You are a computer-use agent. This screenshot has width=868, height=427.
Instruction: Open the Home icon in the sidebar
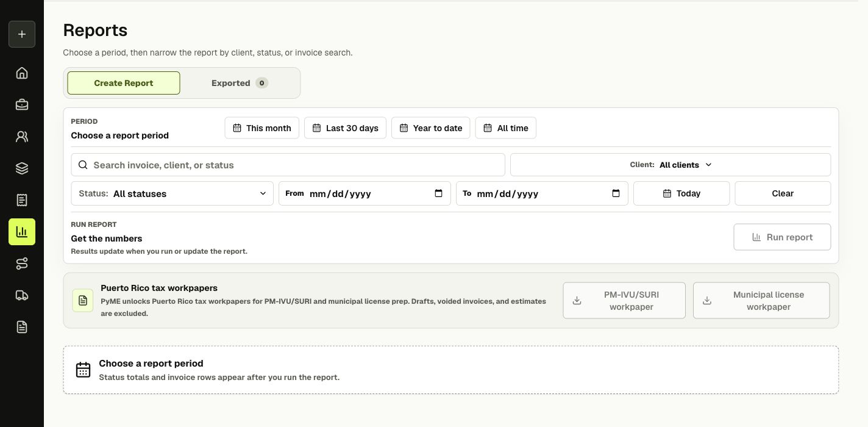click(x=22, y=73)
